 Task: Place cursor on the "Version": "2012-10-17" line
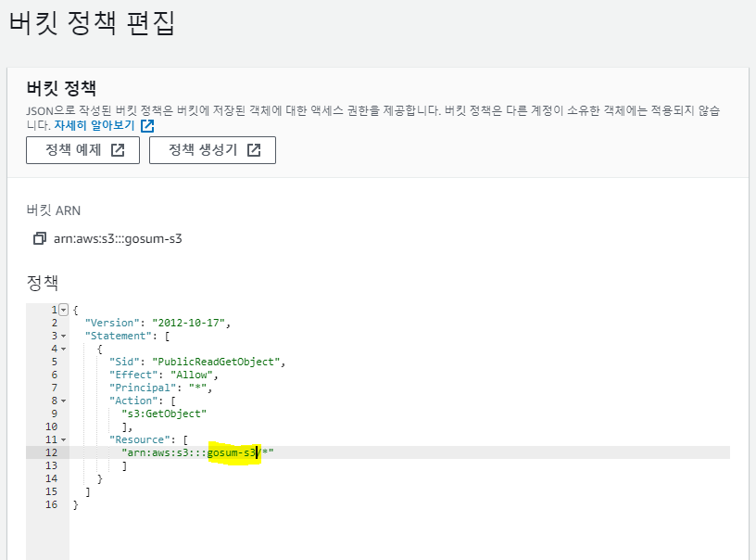pos(157,323)
